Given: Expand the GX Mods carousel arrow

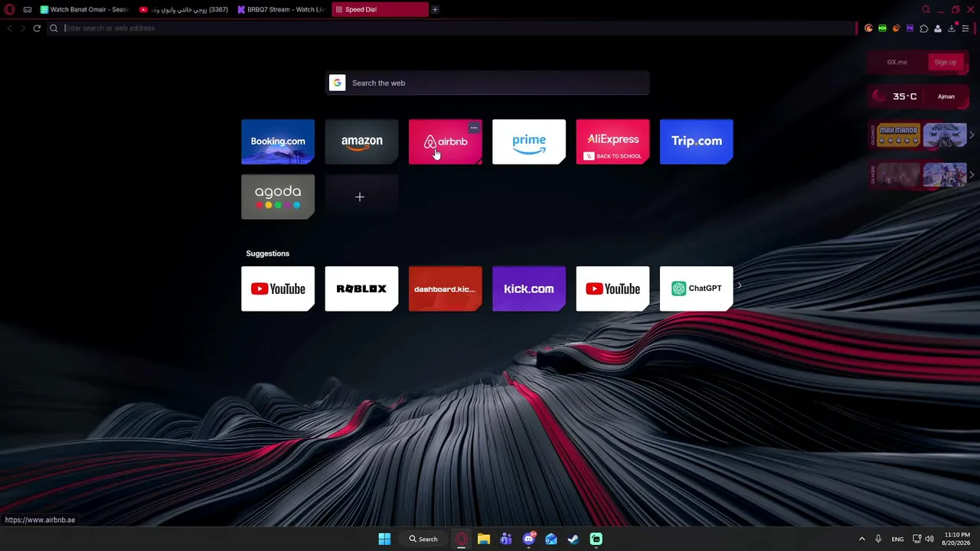Looking at the screenshot, I should 972,174.
